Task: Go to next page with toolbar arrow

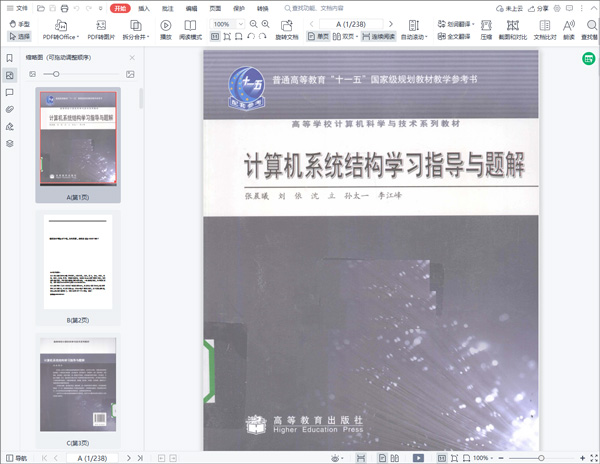Action: click(x=390, y=24)
